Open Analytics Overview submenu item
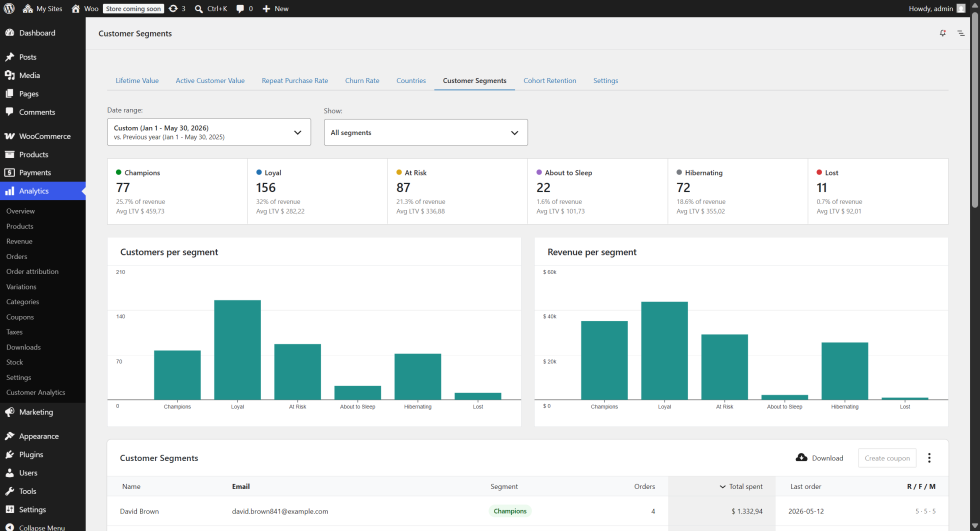The height and width of the screenshot is (531, 980). click(x=21, y=211)
